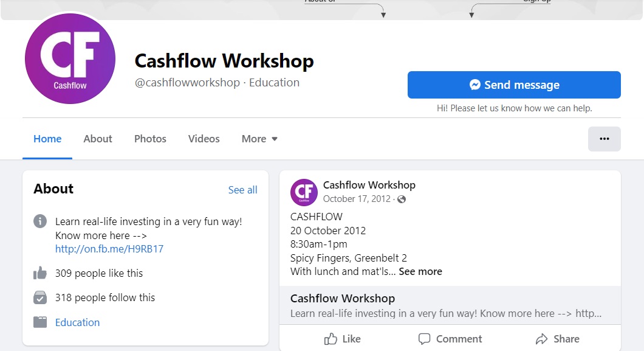Share the Cashflow Workshop post

tap(558, 339)
